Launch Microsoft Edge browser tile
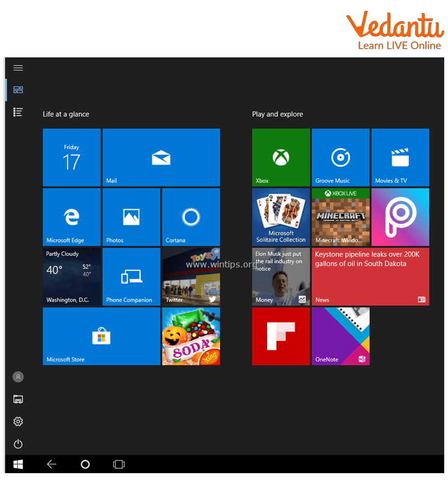The width and height of the screenshot is (448, 484). click(72, 217)
